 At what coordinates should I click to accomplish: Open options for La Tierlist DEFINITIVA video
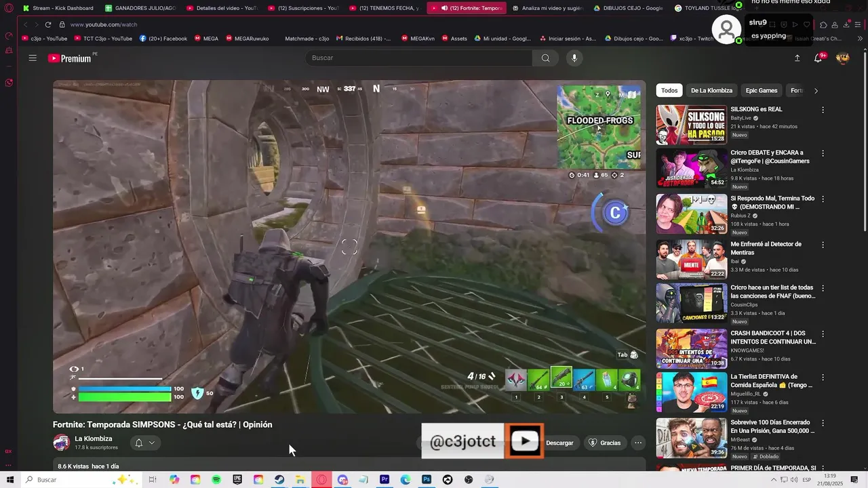click(x=823, y=378)
